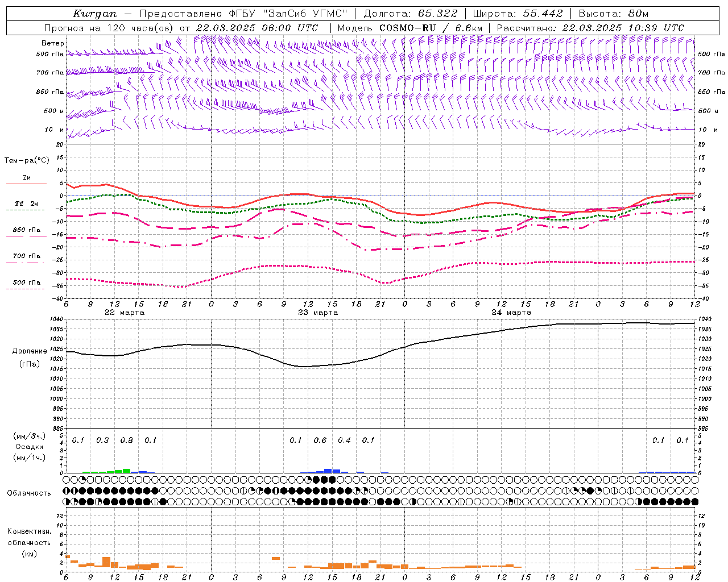This screenshot has width=728, height=582.
Task: Click the "Тем-ра(°C)" temperature label
Action: click(27, 160)
